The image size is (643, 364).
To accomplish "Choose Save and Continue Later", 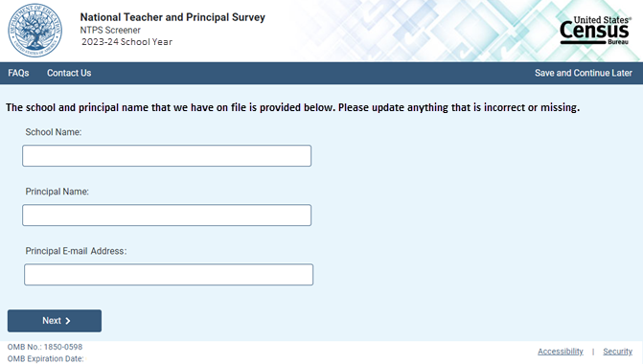I will pos(584,73).
